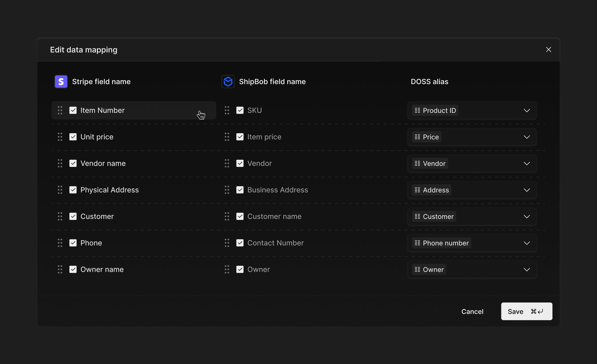Expand the Price alias dropdown

tap(527, 137)
